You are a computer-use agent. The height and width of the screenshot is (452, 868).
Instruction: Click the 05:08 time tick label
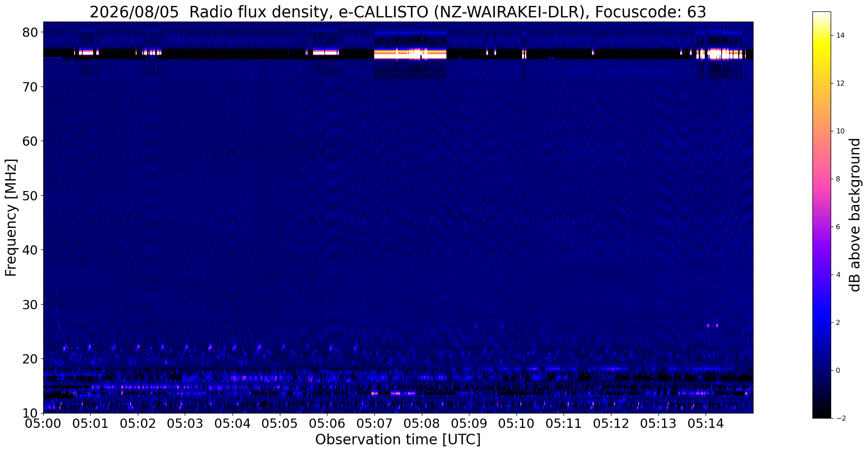422,424
